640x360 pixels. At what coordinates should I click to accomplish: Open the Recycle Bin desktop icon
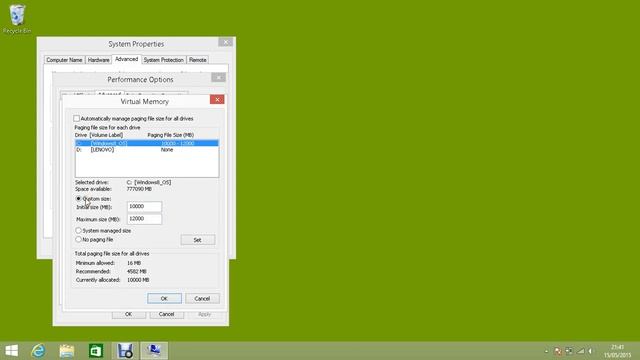coord(17,19)
